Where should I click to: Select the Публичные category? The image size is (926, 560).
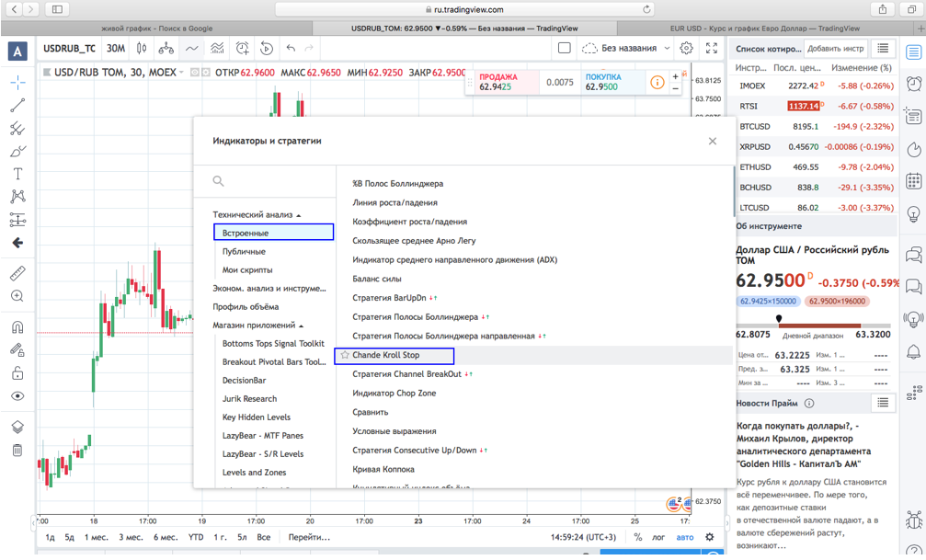coord(244,252)
